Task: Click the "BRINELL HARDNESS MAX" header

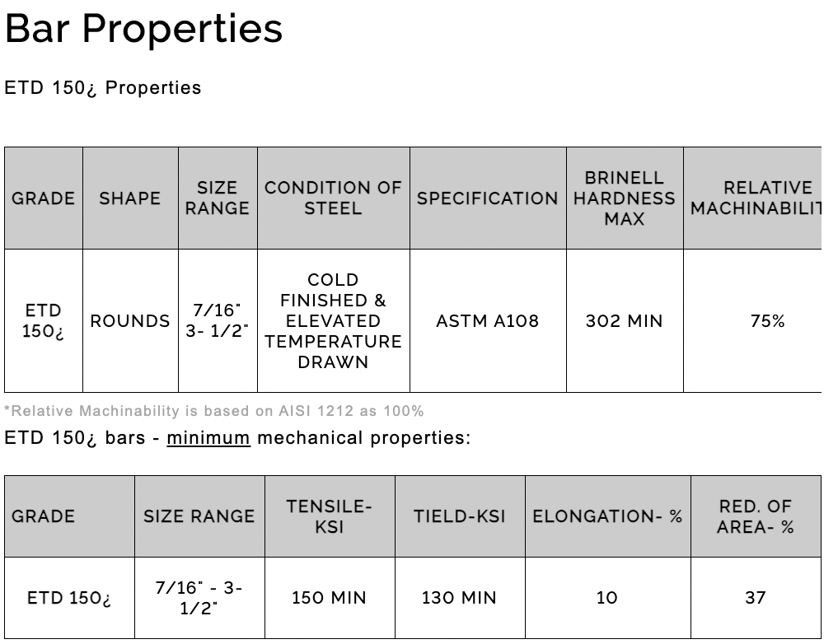Action: [625, 198]
